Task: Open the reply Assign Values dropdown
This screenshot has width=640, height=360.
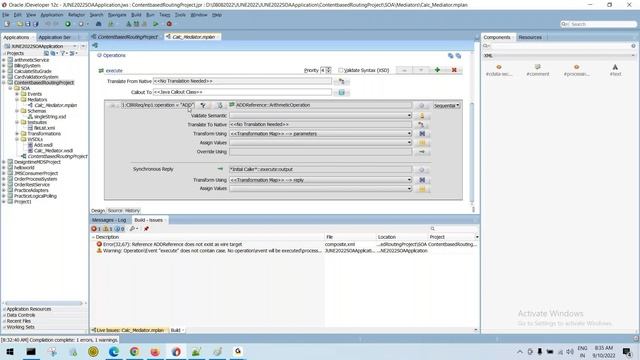Action: click(409, 189)
